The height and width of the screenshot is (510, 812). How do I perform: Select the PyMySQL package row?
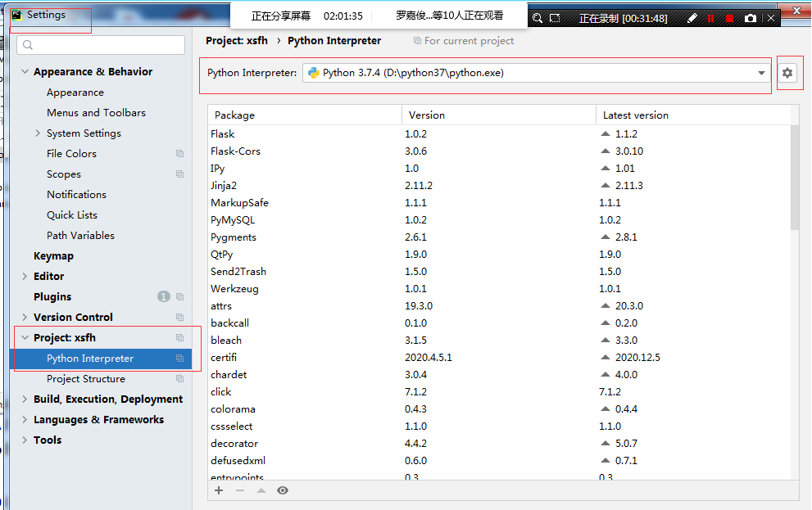[500, 220]
